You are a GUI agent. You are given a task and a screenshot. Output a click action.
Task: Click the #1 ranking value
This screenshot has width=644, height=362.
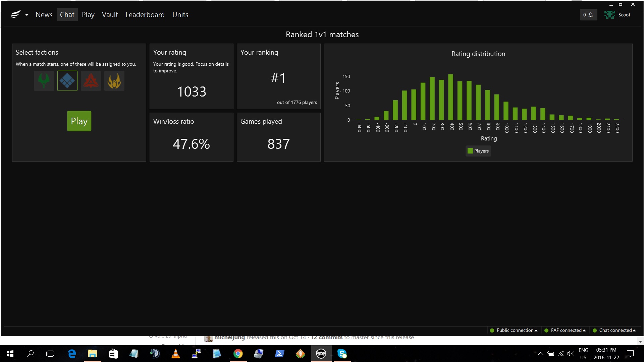[x=278, y=78]
